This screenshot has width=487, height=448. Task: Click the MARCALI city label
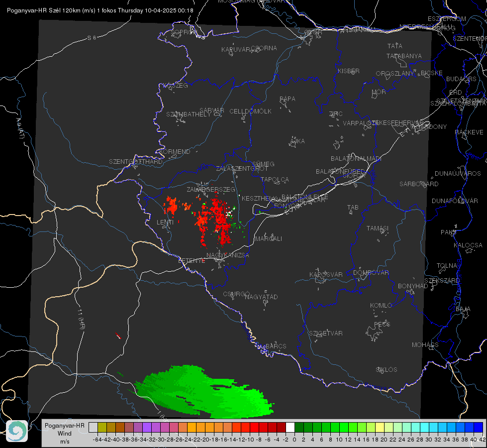click(x=268, y=239)
